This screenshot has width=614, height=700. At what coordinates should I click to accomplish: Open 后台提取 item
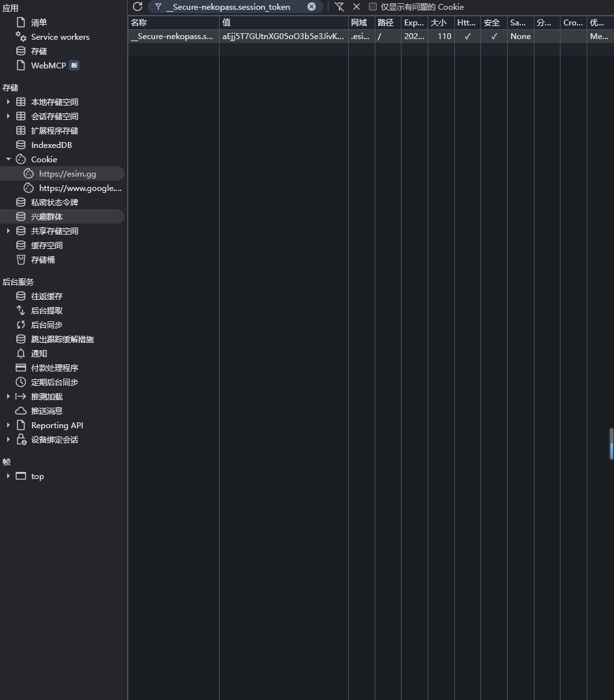click(47, 310)
